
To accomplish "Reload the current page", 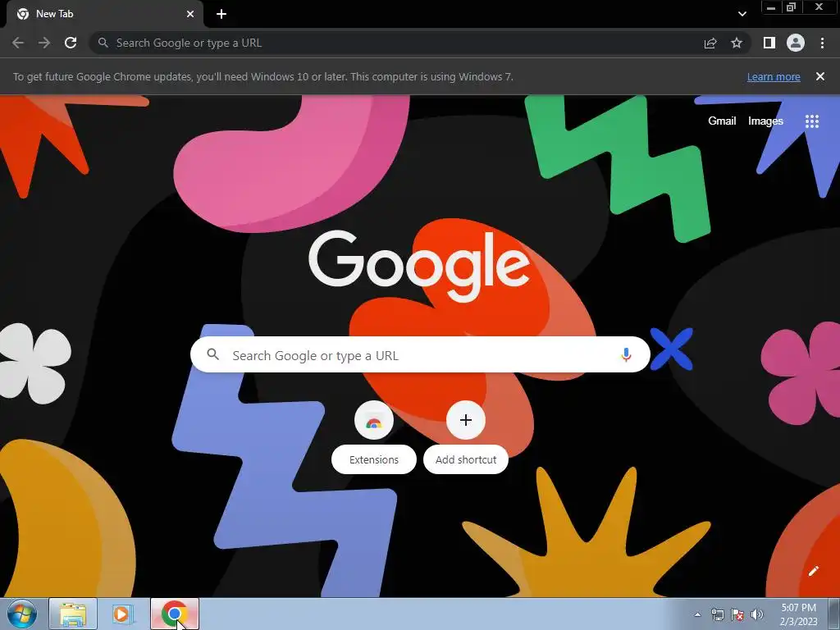I will pos(71,43).
